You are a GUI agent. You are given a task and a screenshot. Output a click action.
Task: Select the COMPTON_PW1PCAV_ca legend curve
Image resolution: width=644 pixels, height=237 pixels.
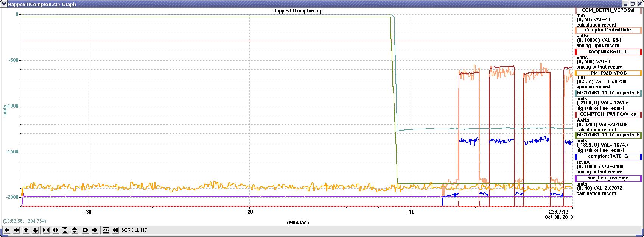(x=608, y=114)
